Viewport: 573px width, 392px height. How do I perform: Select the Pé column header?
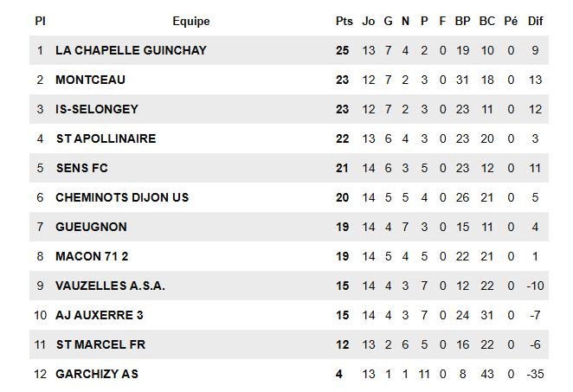(x=512, y=21)
